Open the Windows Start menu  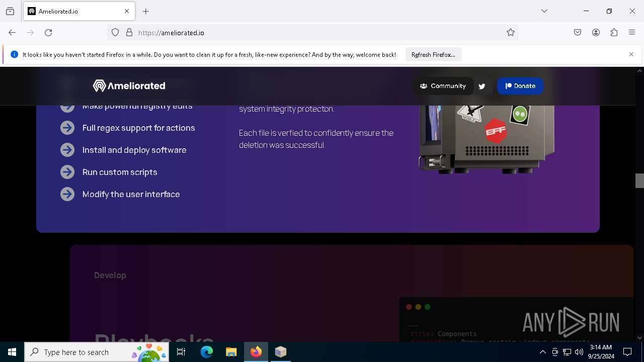(12, 352)
